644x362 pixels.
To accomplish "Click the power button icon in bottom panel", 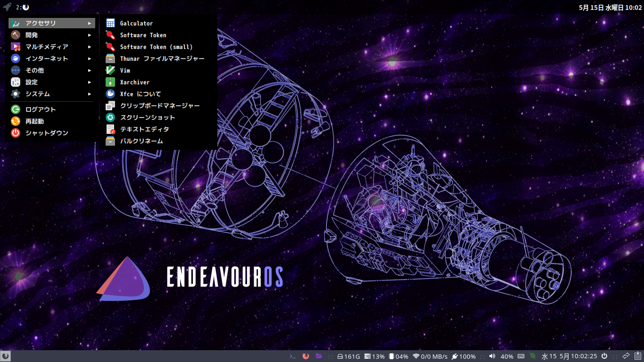I will click(x=604, y=356).
